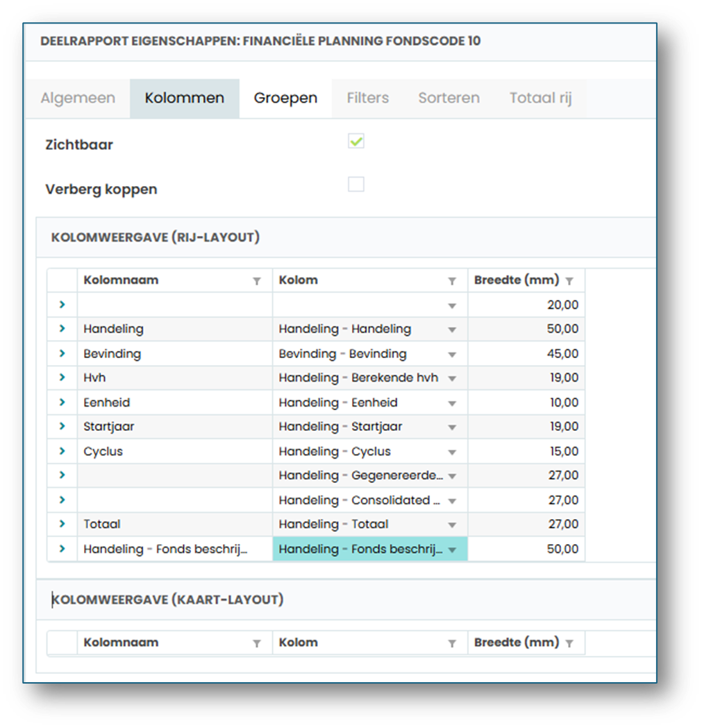Expand the Cyclus row
Viewport: 702px width, 728px height.
coord(62,451)
